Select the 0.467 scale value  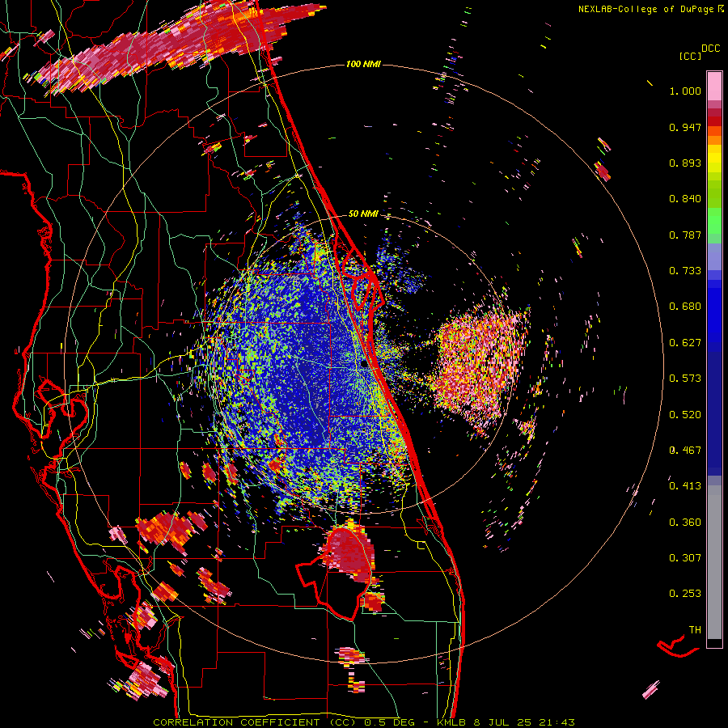(685, 451)
